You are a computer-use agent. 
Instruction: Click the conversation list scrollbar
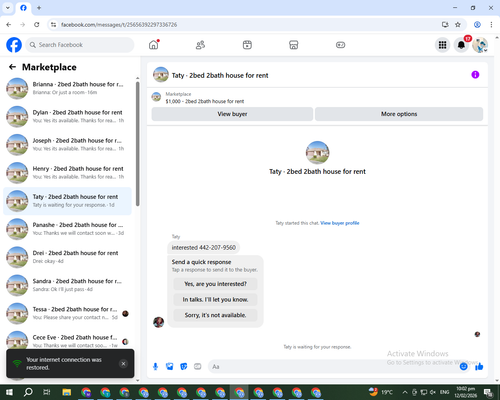138,143
